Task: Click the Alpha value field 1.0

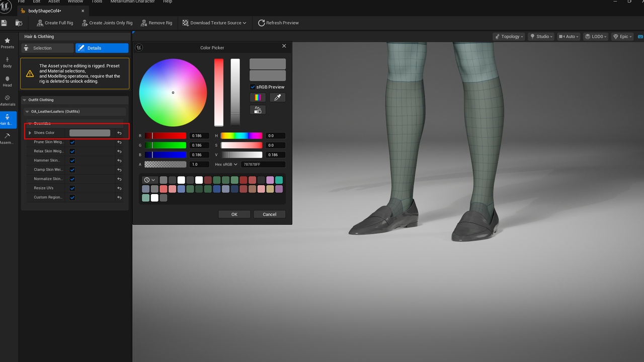Action: tap(199, 164)
